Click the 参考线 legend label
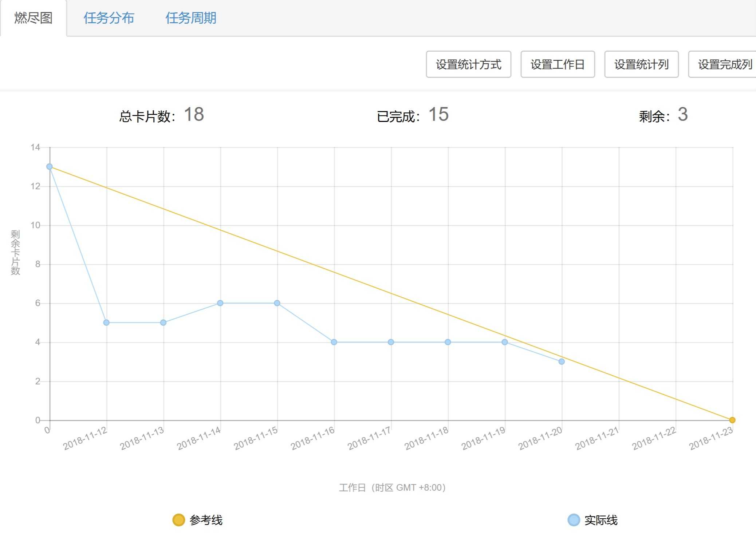756x546 pixels. click(206, 520)
